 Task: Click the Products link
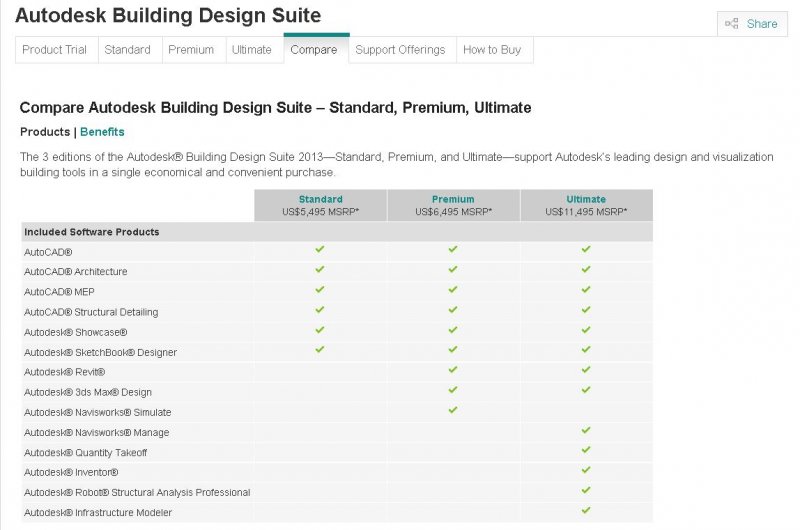(x=45, y=132)
